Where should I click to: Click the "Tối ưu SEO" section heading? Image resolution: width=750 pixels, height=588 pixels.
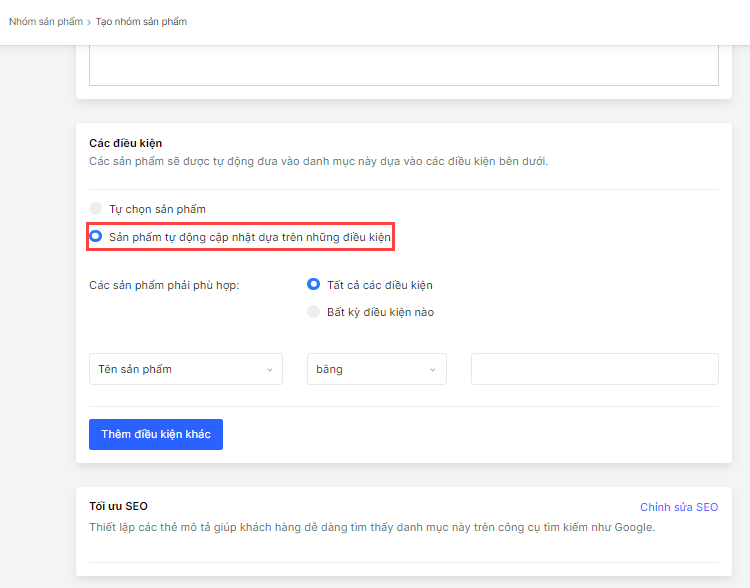click(x=119, y=507)
